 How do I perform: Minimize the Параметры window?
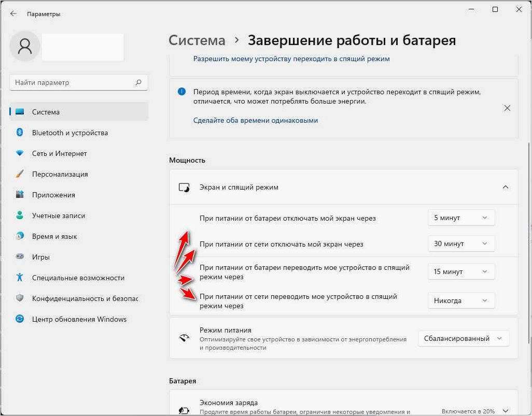pyautogui.click(x=472, y=9)
